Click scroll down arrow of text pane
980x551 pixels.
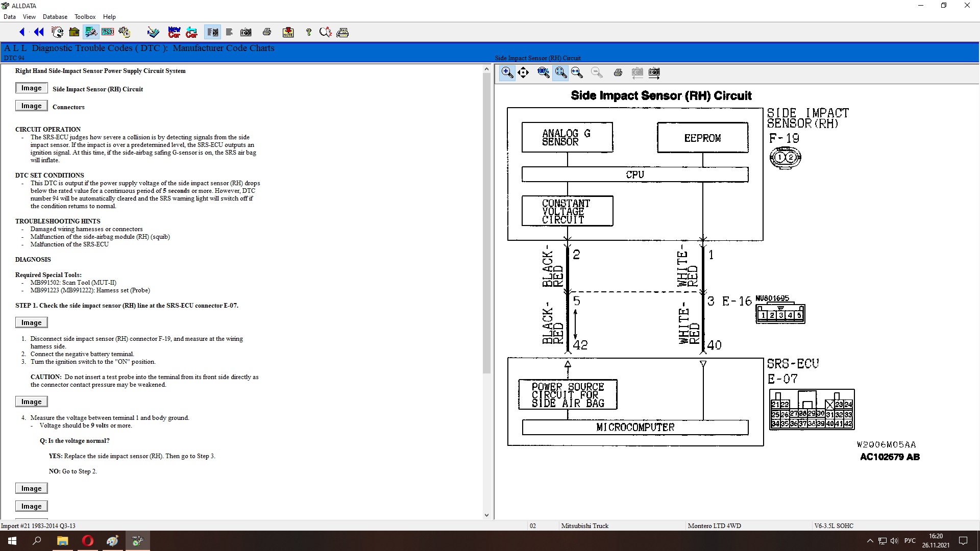click(486, 515)
